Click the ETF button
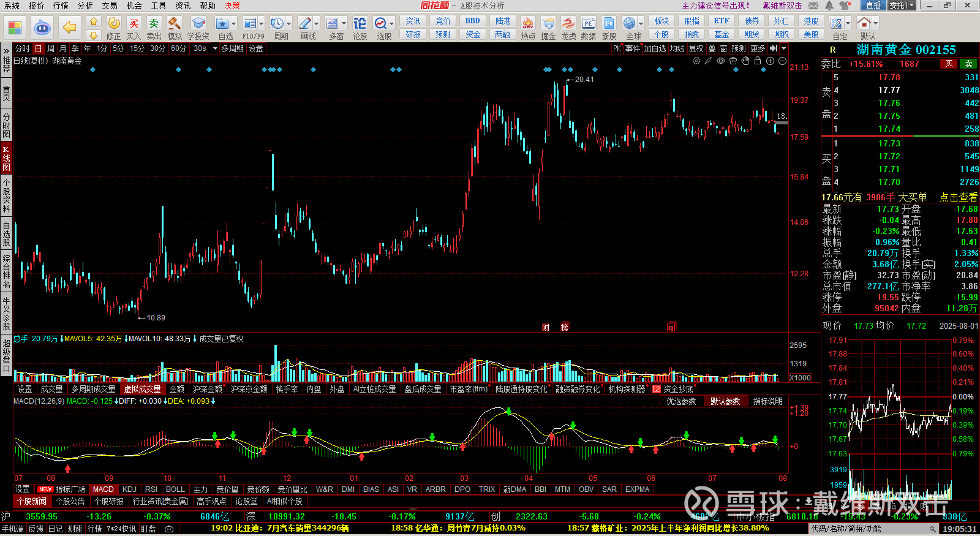980x536 pixels. (722, 21)
